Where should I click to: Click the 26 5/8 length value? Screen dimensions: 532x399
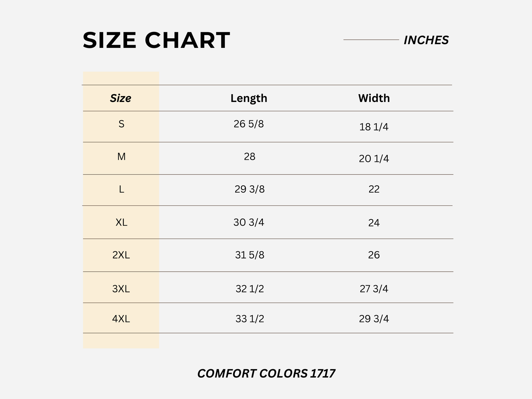tap(249, 124)
